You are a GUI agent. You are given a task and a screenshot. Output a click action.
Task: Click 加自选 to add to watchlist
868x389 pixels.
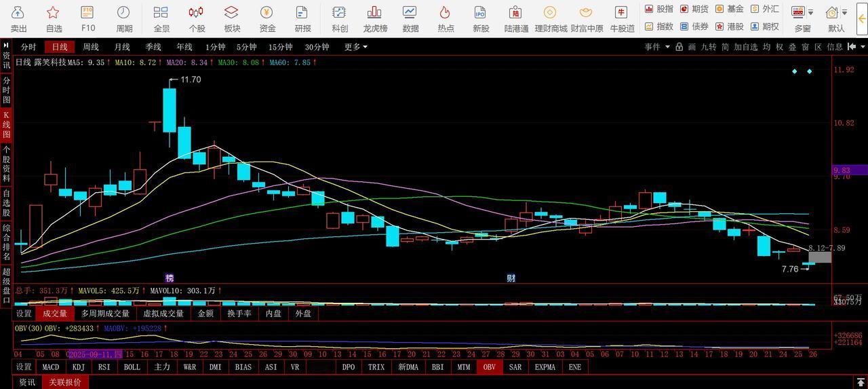(x=745, y=47)
